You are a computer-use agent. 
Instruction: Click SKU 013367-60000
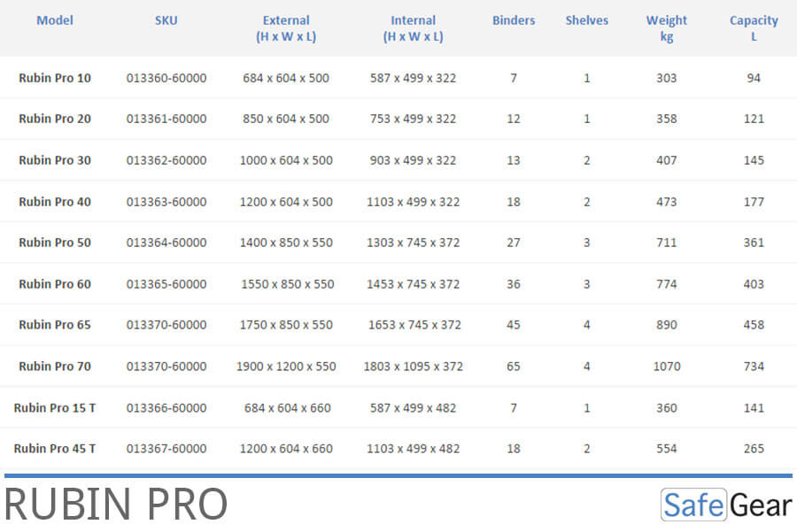(x=166, y=449)
